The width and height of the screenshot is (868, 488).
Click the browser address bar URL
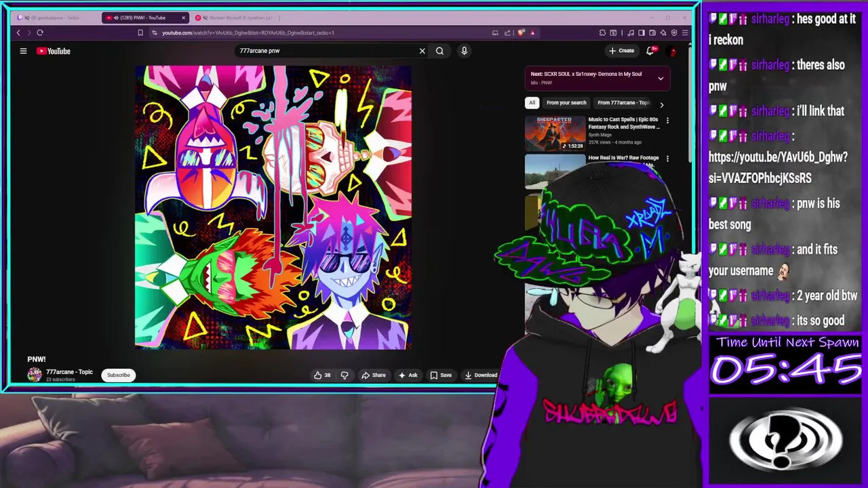pos(248,33)
